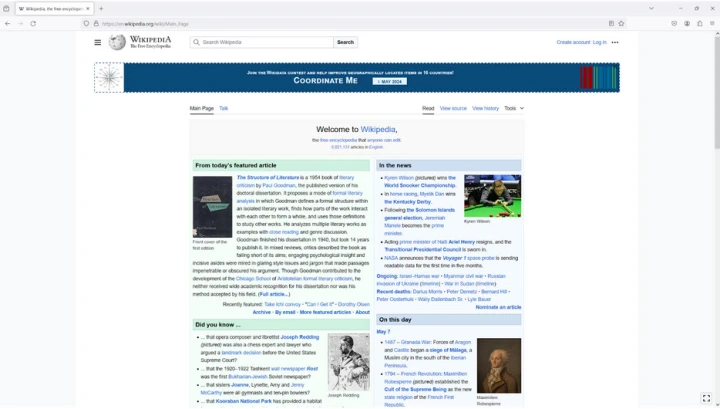Open the Wikipedia hamburger main menu
The width and height of the screenshot is (720, 409).
coord(97,42)
